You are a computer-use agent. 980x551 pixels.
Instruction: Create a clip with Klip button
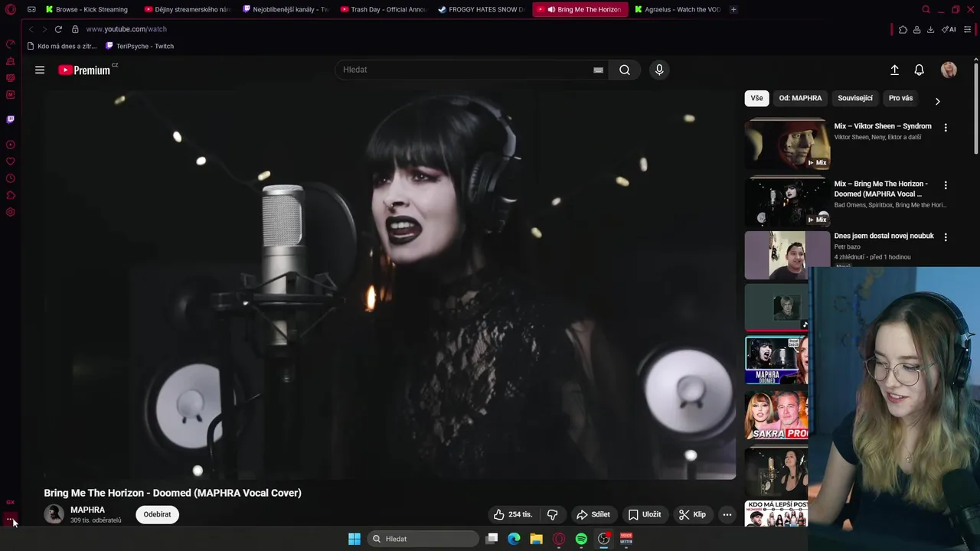692,514
